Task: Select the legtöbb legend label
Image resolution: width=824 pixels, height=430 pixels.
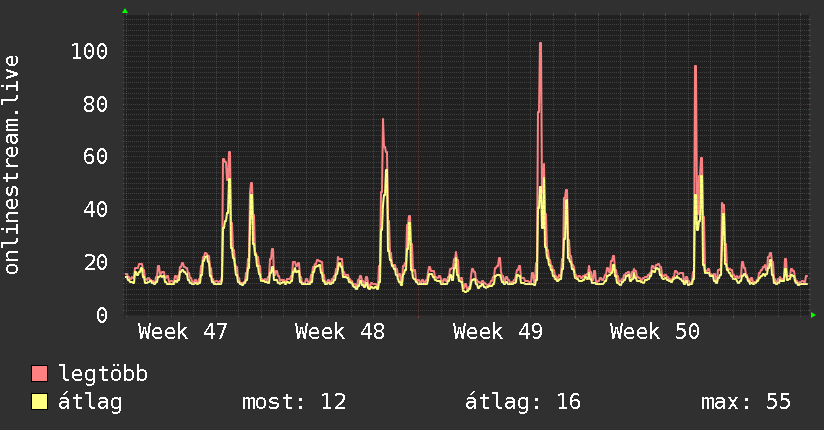Action: point(103,374)
